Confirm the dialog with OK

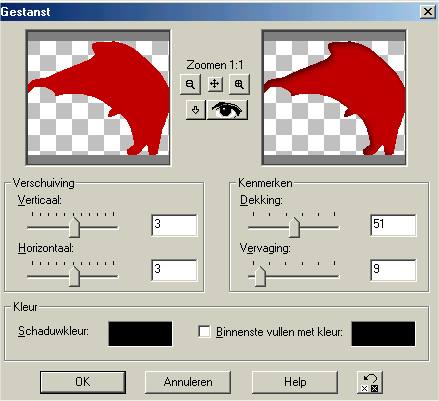pyautogui.click(x=83, y=382)
